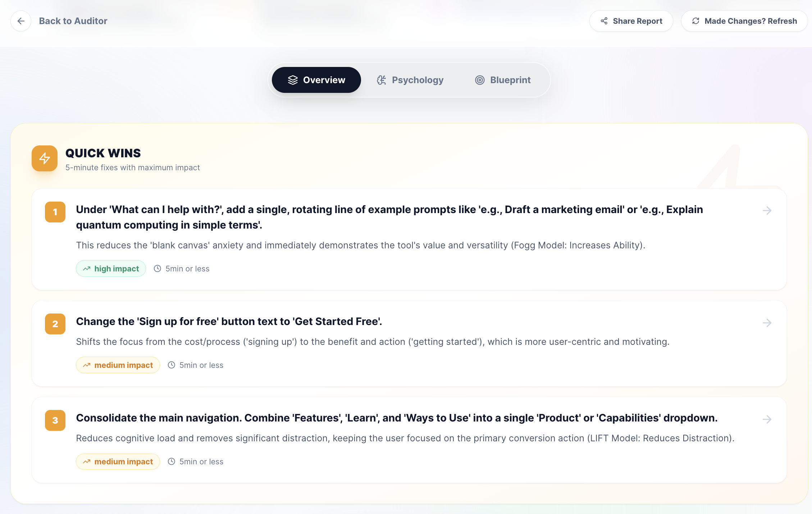
Task: Click the refresh icon in Made Changes
Action: point(696,21)
